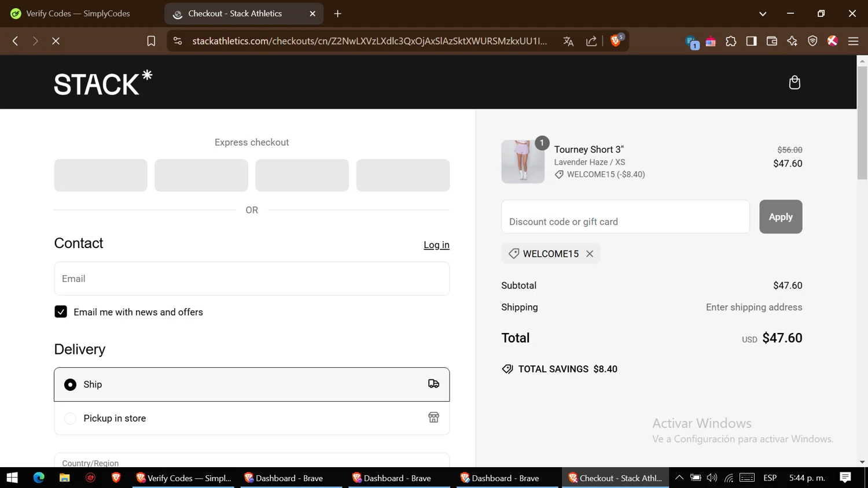
Task: Click the Log in link
Action: click(x=436, y=245)
